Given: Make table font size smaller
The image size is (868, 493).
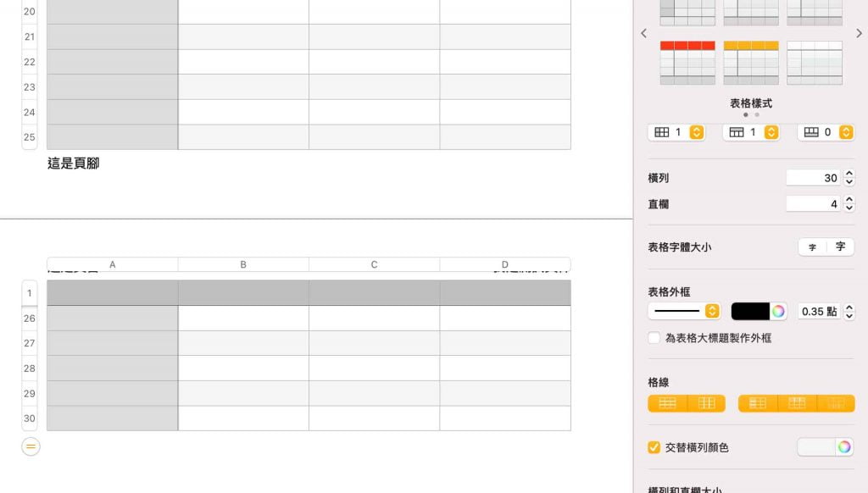Looking at the screenshot, I should tap(812, 246).
